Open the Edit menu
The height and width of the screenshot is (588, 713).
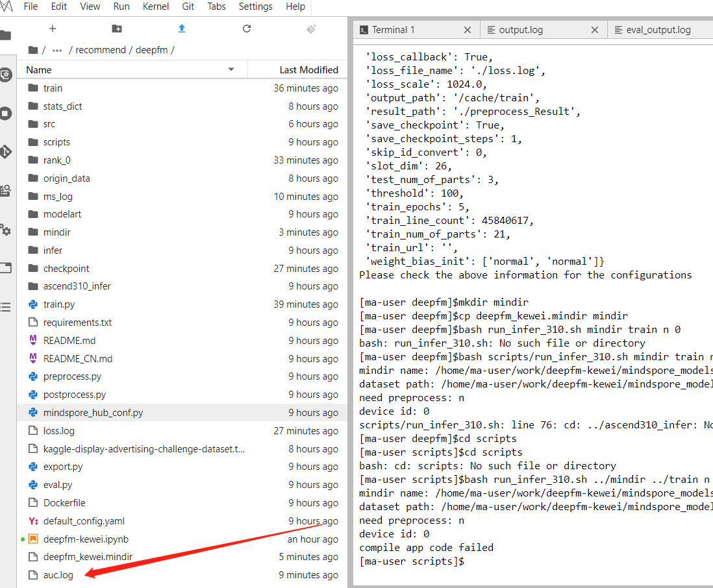coord(59,6)
